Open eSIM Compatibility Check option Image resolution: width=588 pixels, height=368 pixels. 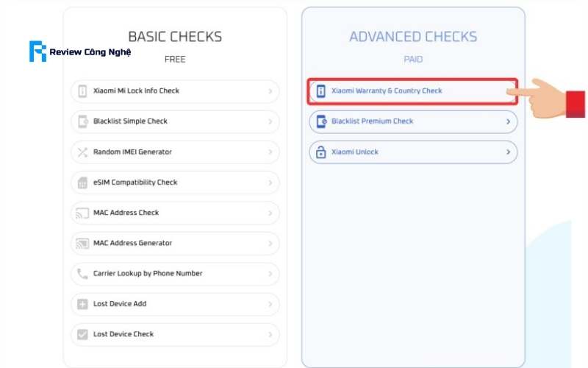click(175, 183)
